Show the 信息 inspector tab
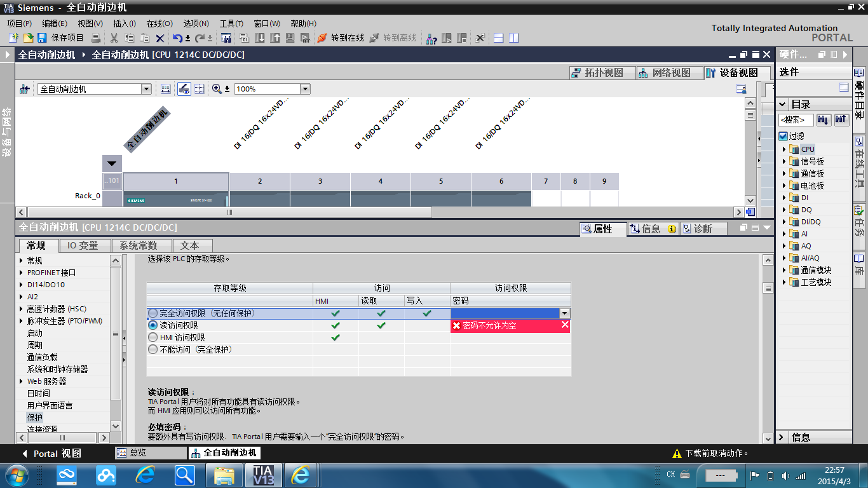This screenshot has height=488, width=868. [x=653, y=229]
